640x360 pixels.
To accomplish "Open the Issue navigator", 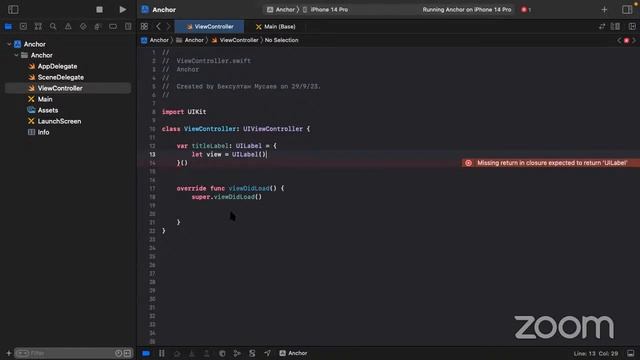I will coord(68,27).
